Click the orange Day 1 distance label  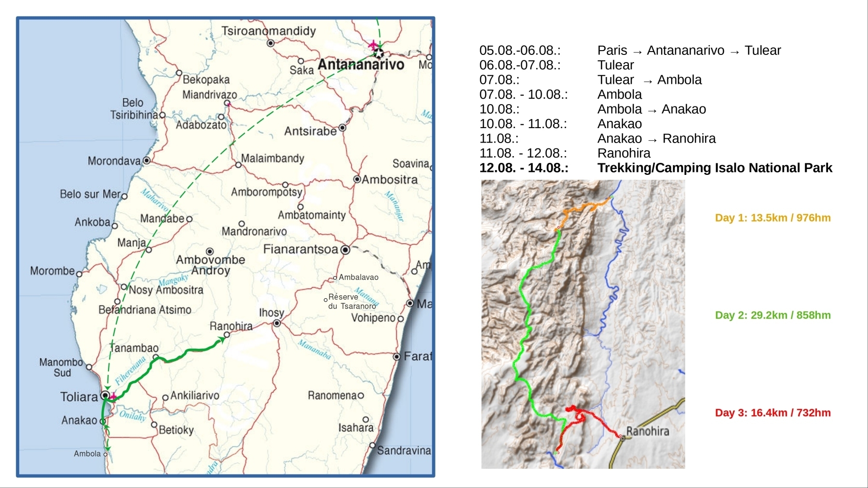[773, 218]
